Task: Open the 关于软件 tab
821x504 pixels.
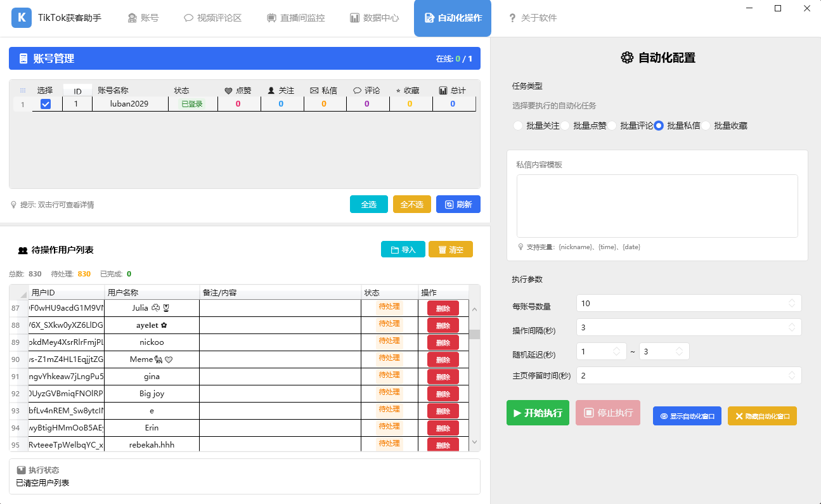Action: (533, 18)
